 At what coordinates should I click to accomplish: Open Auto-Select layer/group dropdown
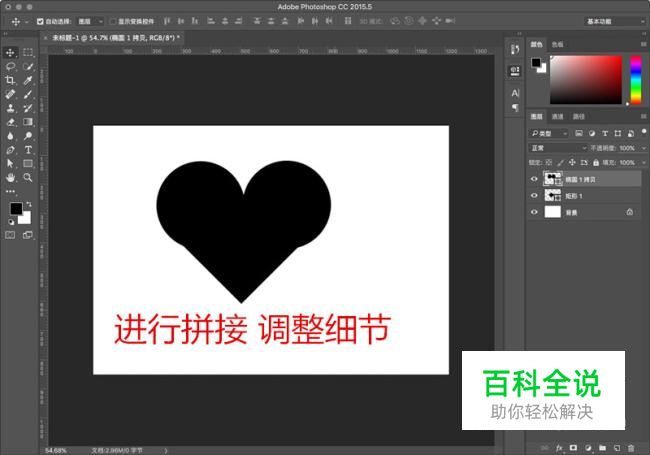tap(91, 21)
